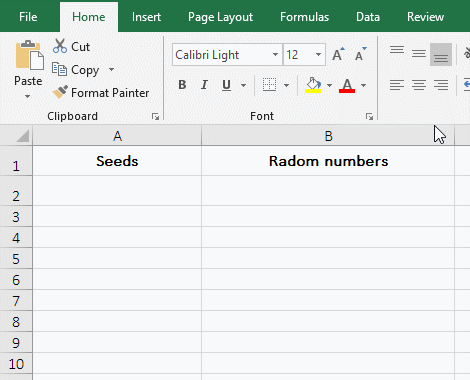Open the Review tab
The image size is (470, 380).
[425, 17]
